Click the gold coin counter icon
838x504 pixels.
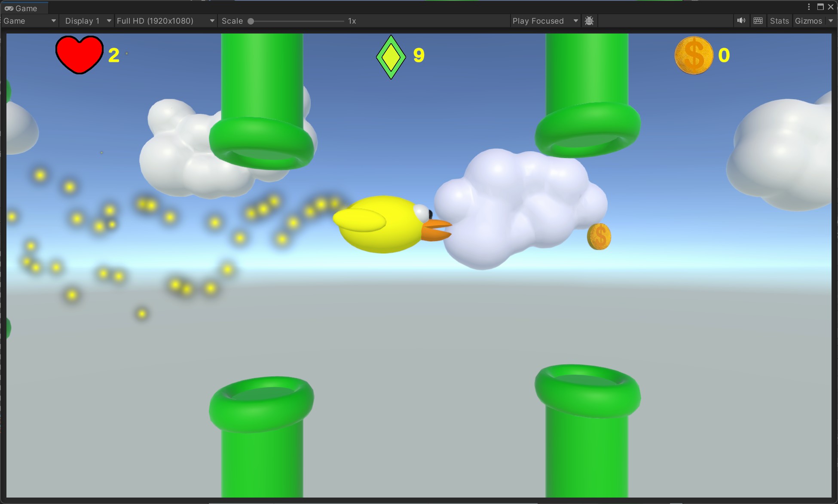(693, 55)
